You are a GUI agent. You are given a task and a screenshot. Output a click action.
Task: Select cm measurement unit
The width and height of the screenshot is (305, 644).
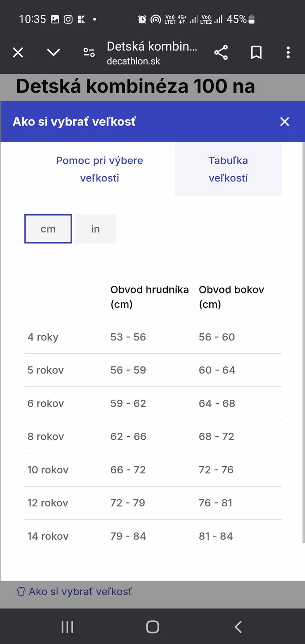click(x=48, y=229)
